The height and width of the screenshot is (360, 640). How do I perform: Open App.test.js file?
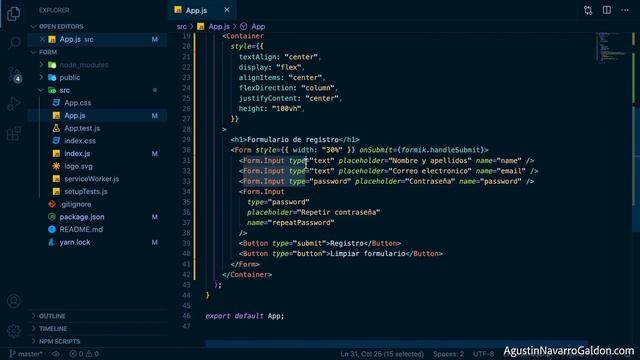(x=98, y=128)
